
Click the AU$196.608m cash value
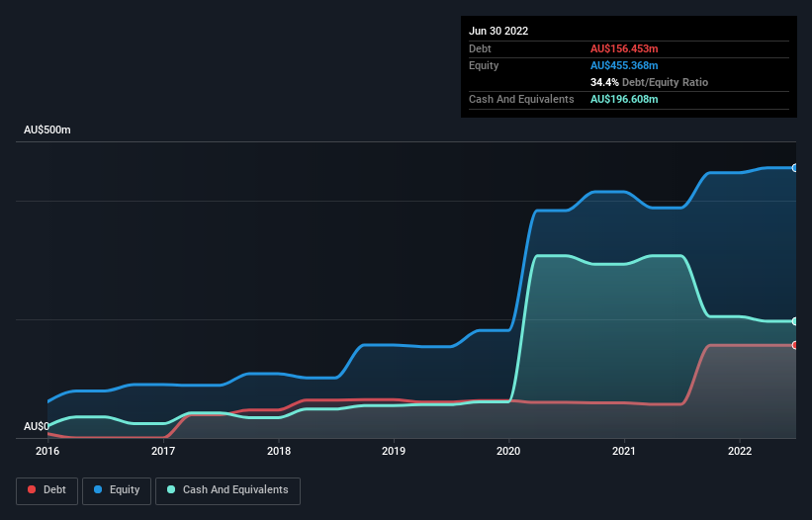(x=624, y=99)
